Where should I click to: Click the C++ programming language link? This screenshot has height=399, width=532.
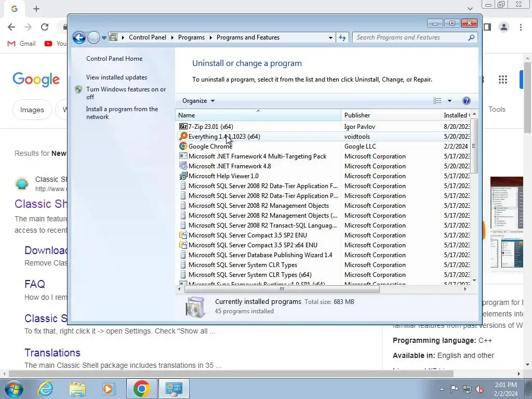(x=485, y=340)
